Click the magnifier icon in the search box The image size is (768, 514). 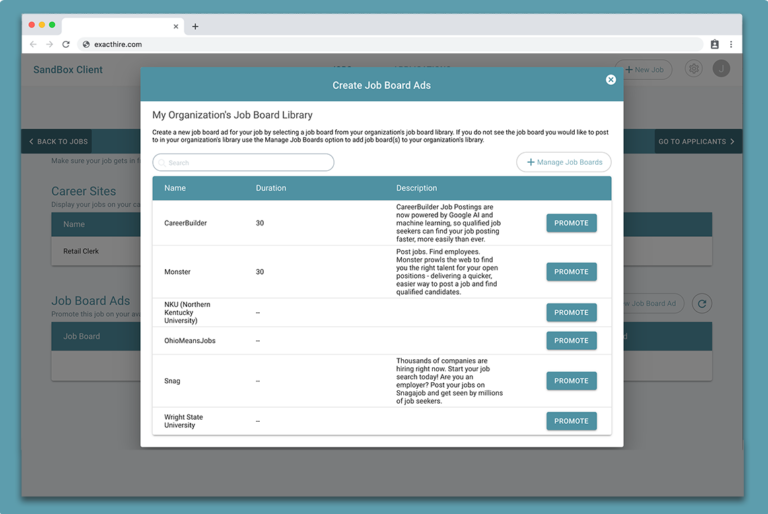(162, 163)
